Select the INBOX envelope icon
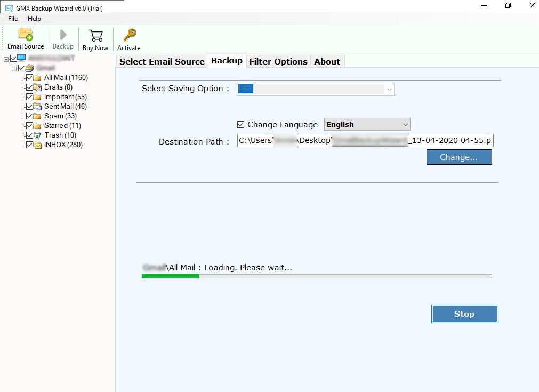 click(37, 145)
